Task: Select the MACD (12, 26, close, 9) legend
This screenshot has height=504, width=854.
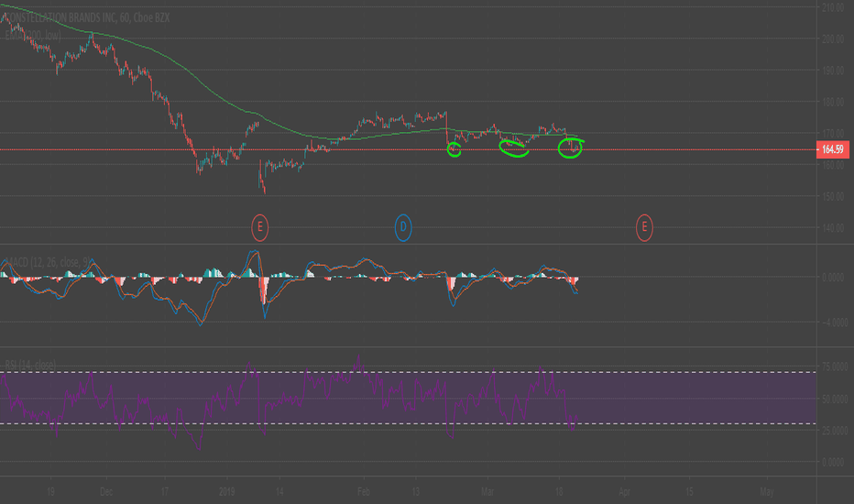Action: (48, 263)
